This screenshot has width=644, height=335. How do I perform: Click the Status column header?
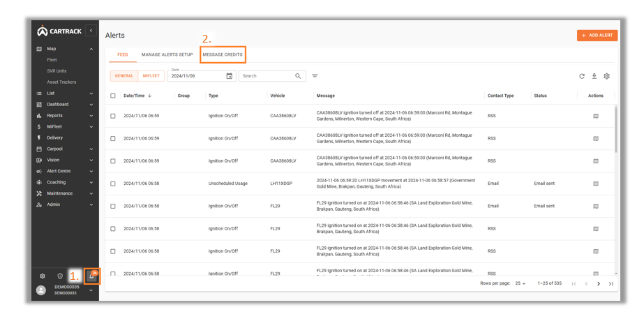coord(541,96)
